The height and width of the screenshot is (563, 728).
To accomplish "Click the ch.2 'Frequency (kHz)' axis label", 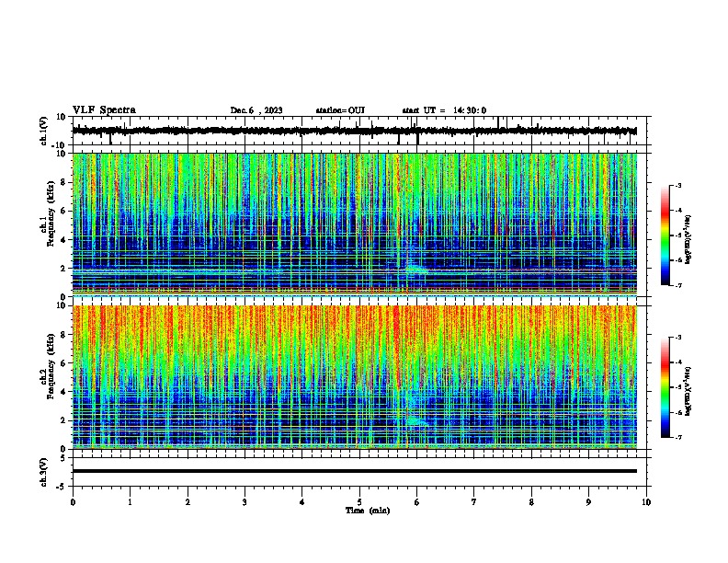I will coord(51,366).
